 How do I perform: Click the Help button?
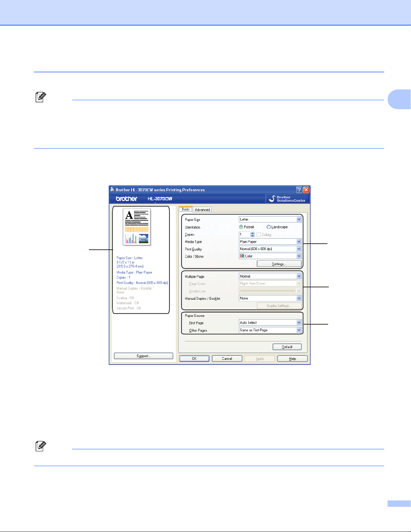click(293, 358)
